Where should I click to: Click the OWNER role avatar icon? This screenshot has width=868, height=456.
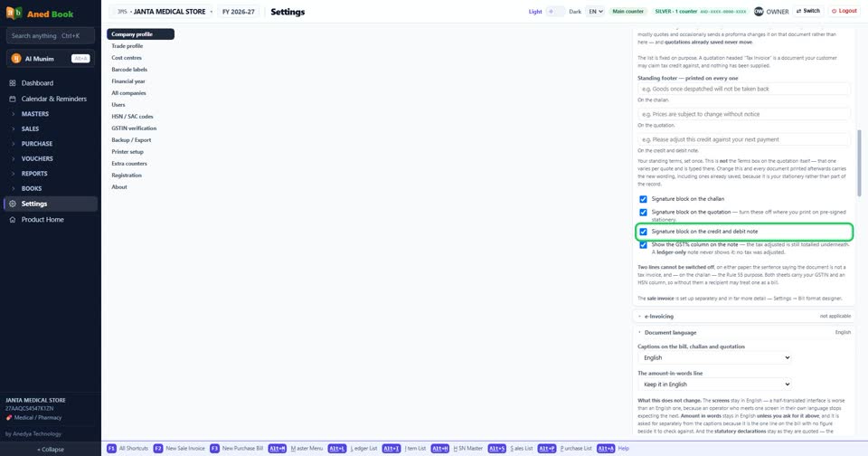[759, 11]
